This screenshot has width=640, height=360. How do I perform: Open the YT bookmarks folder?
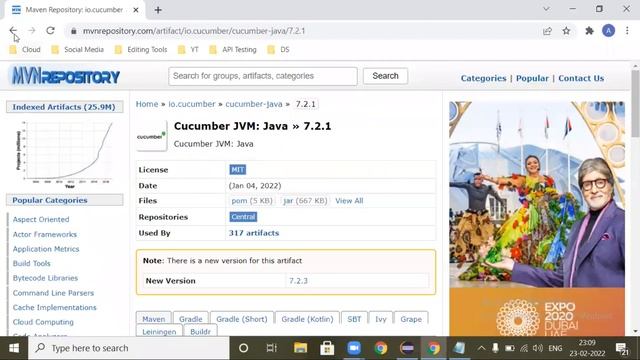(188, 50)
